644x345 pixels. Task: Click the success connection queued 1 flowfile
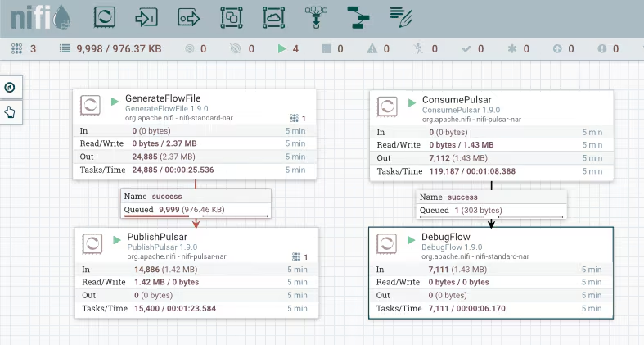click(x=491, y=203)
